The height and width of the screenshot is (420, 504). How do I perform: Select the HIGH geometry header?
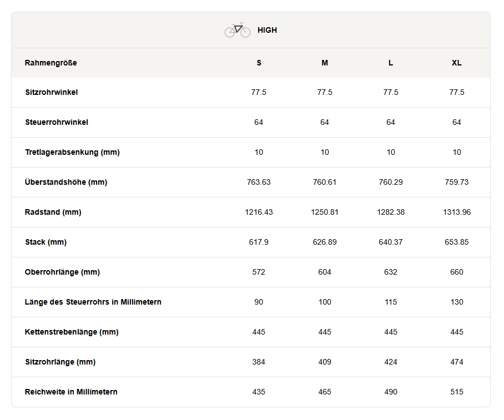267,30
